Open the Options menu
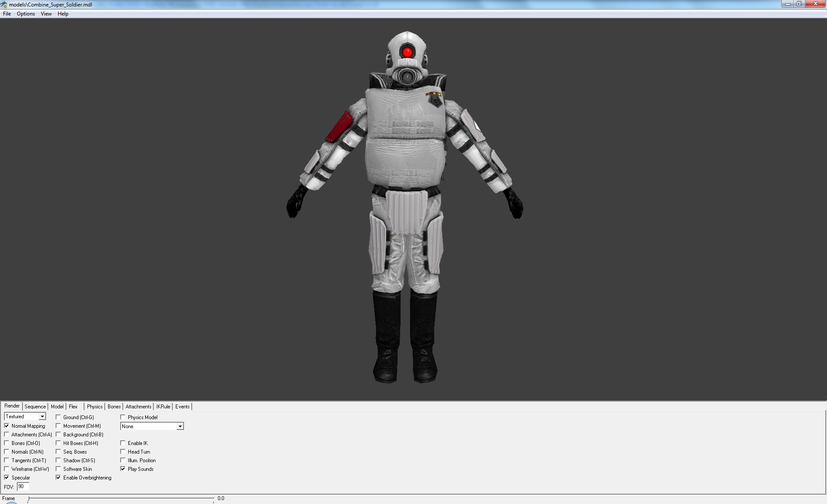This screenshot has height=504, width=827. pos(26,14)
